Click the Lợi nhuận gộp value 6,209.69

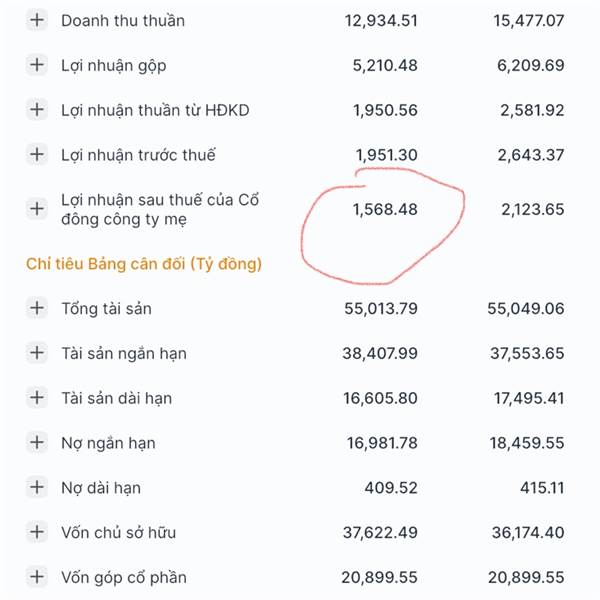528,65
